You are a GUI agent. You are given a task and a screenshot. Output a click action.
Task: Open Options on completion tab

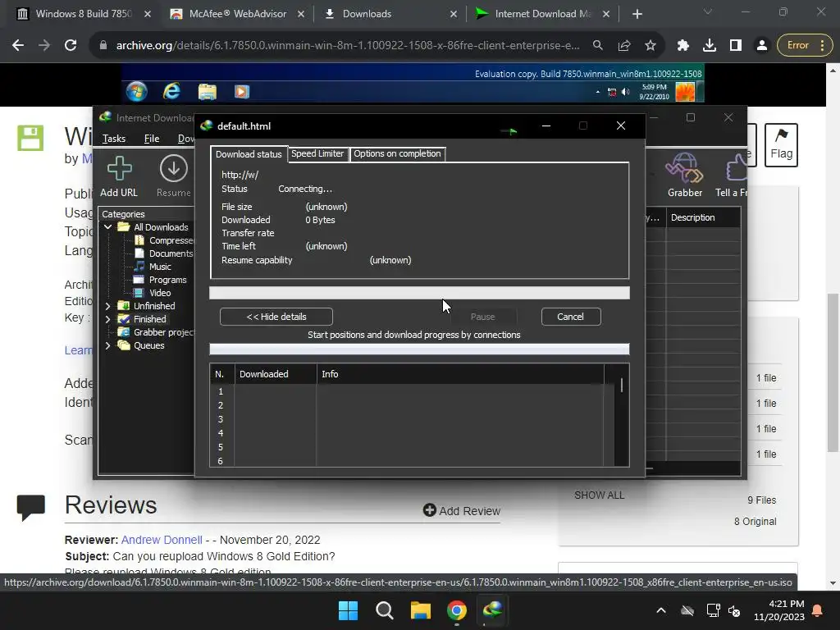(397, 153)
